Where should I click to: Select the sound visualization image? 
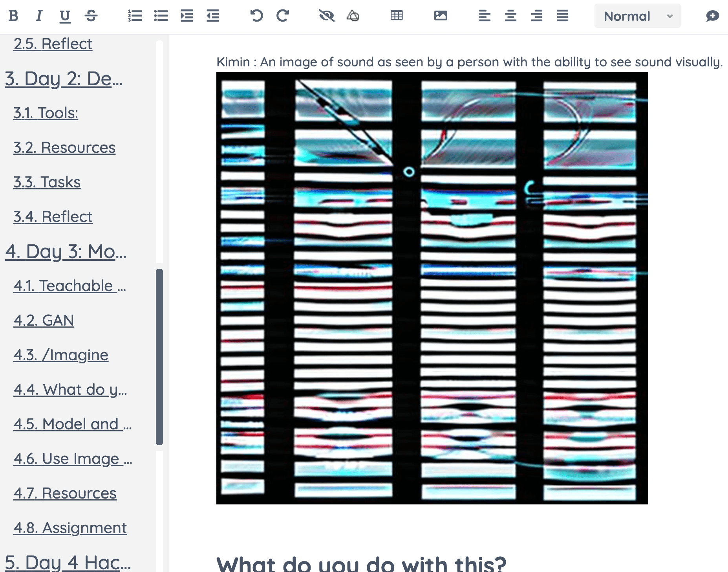point(432,288)
